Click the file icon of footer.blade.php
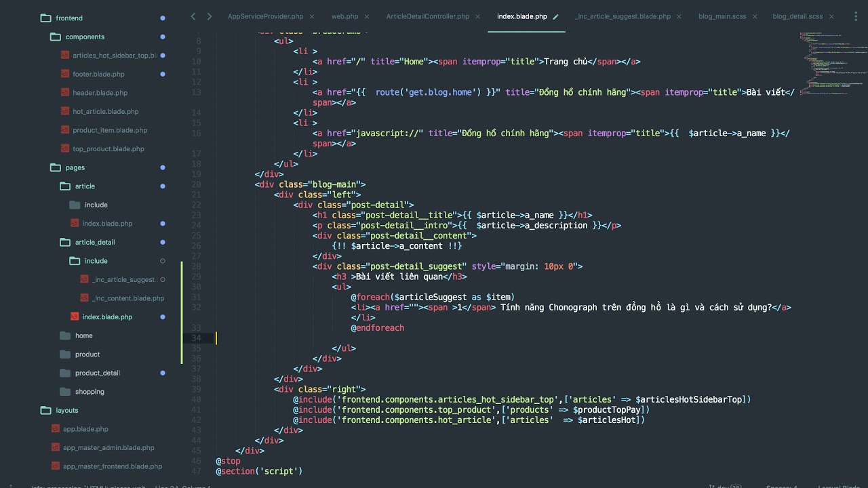Viewport: 868px width, 488px height. 65,74
